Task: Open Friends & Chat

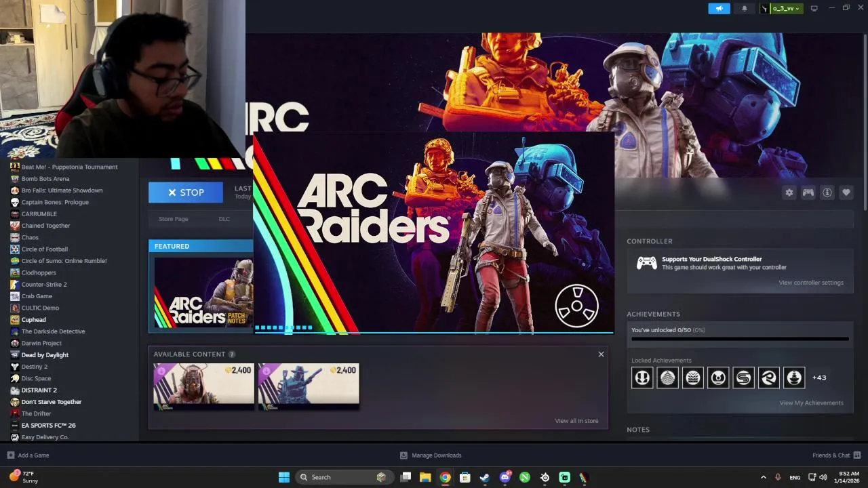Action: tap(837, 455)
